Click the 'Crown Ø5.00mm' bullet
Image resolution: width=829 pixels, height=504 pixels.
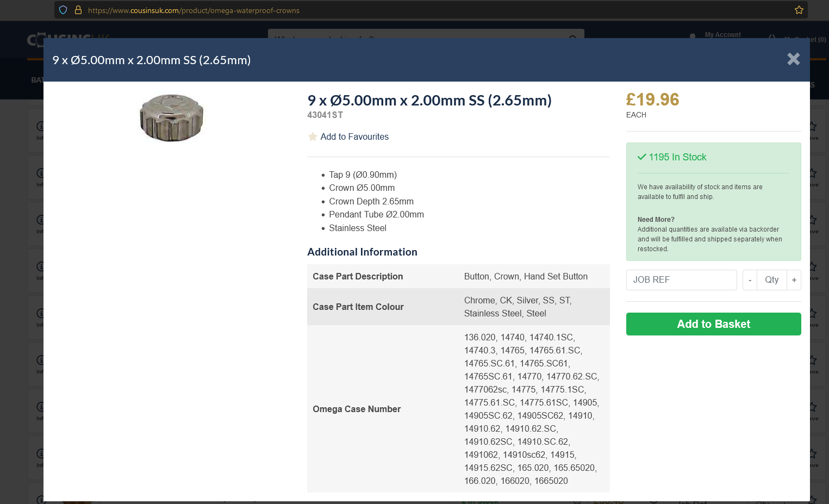(x=361, y=188)
